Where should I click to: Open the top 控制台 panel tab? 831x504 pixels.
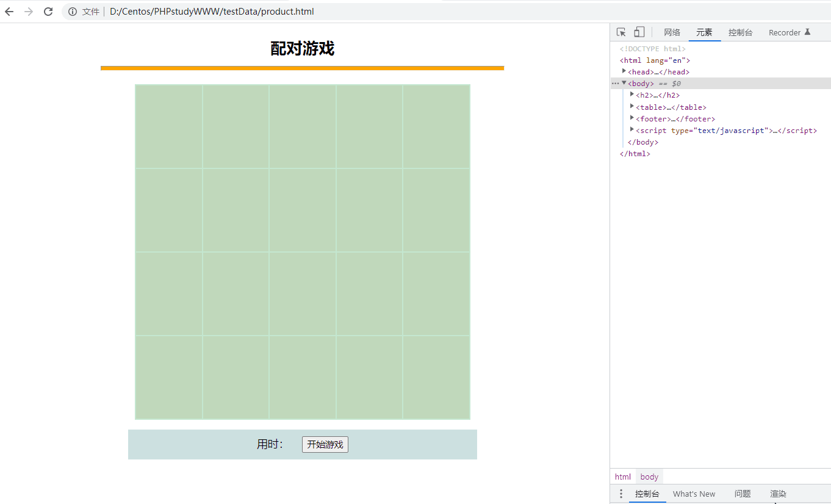pos(740,32)
